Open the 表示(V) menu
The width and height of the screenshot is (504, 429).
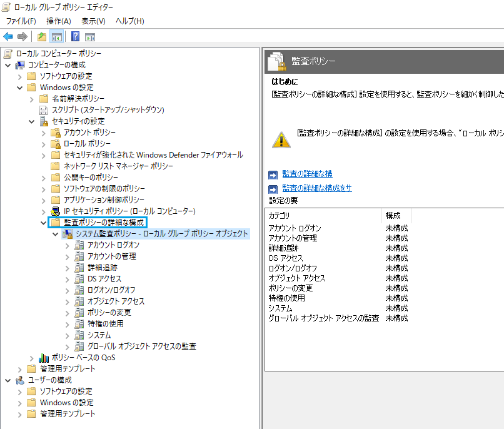tap(94, 21)
